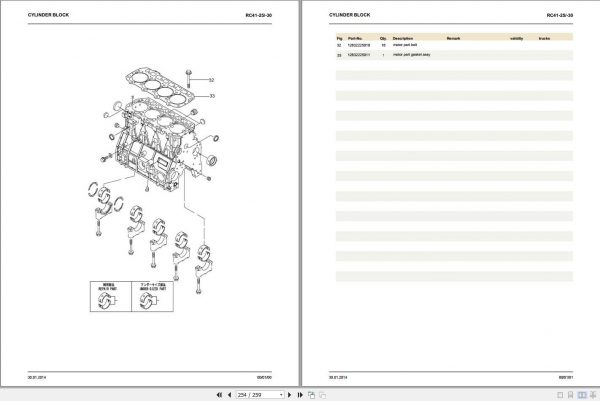Open the page number dropdown arrow

281,395
